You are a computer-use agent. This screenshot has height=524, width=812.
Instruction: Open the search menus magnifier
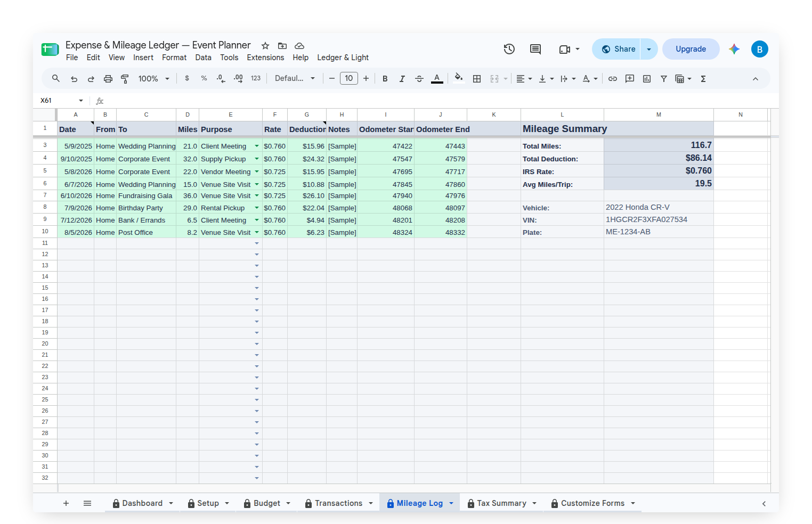[55, 79]
